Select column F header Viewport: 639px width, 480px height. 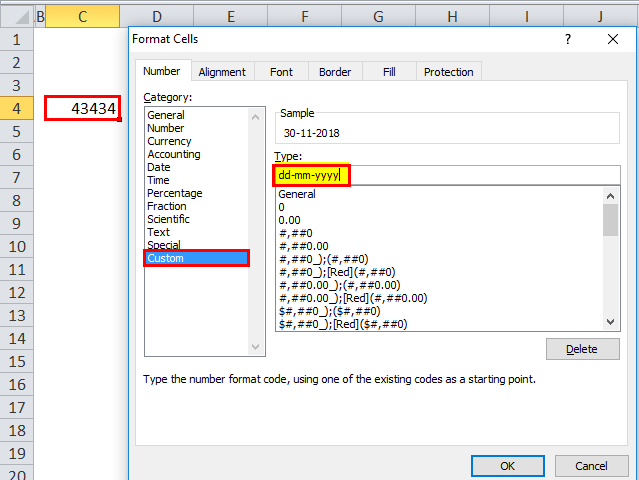click(x=304, y=17)
